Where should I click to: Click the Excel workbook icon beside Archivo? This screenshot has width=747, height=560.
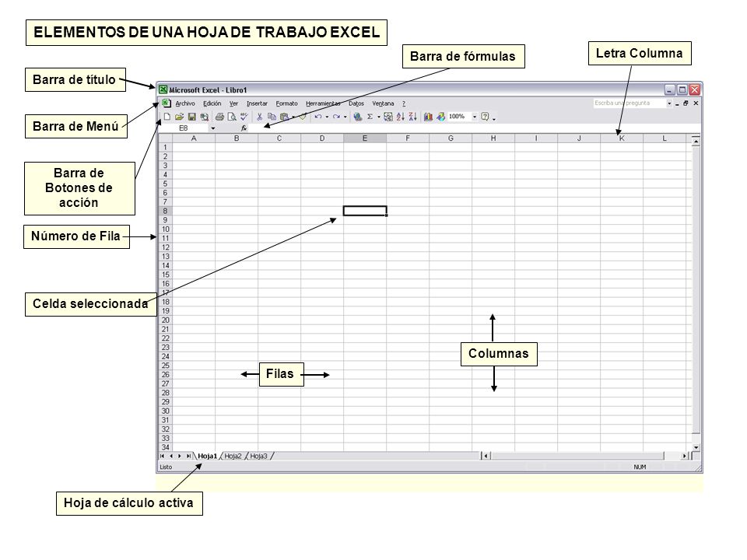167,103
